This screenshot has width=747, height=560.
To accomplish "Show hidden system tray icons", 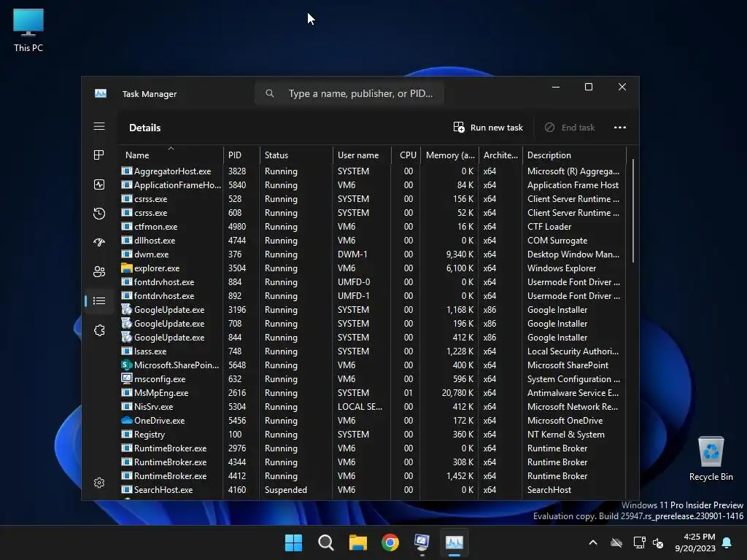I will tap(593, 542).
